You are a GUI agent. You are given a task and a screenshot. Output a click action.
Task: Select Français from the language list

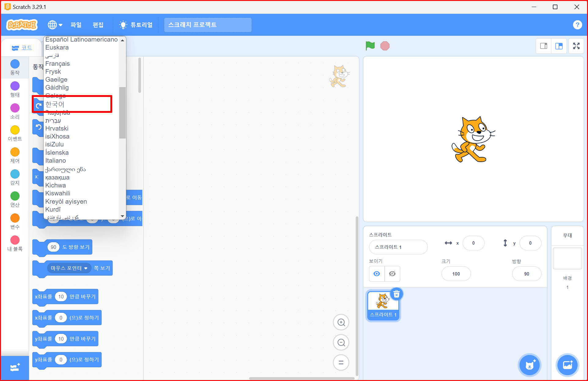click(57, 64)
